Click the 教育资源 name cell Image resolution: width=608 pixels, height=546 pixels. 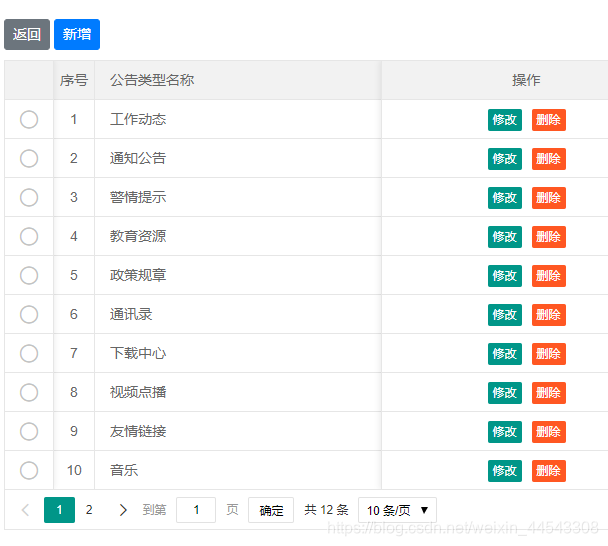click(x=238, y=237)
